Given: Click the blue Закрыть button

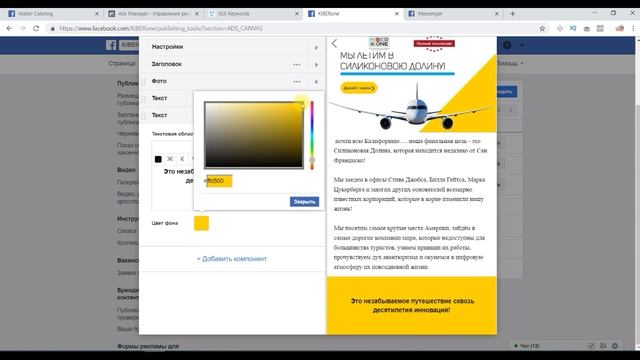Looking at the screenshot, I should 304,202.
